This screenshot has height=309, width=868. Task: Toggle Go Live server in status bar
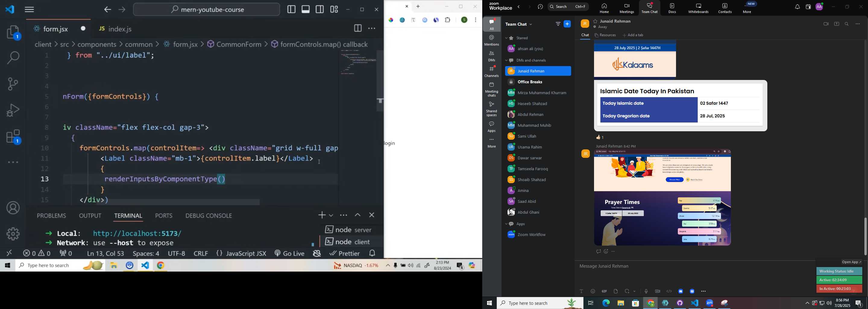click(x=289, y=253)
